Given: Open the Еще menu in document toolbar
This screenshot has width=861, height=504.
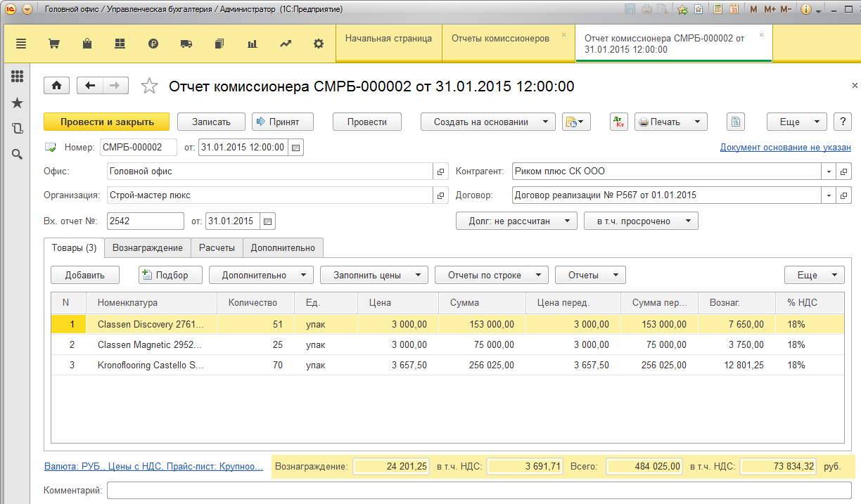Looking at the screenshot, I should point(796,122).
